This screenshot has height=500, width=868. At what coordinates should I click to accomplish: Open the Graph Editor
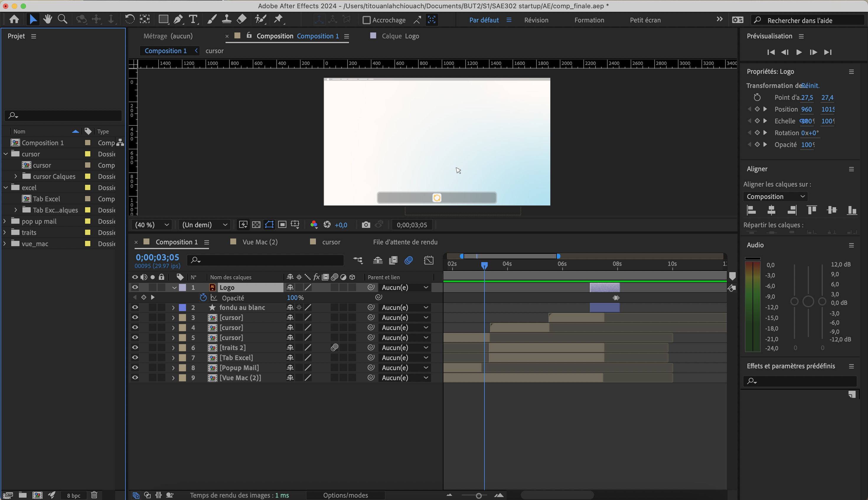(x=430, y=260)
